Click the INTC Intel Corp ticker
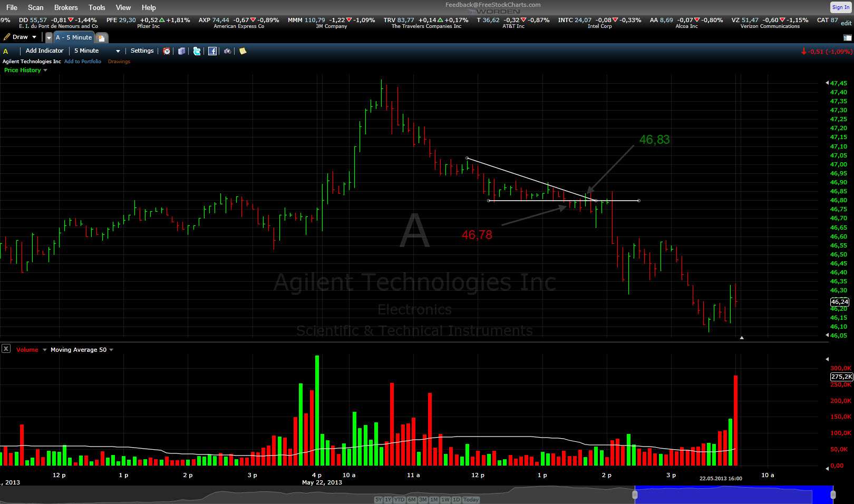Viewport: 854px width, 504px height. click(x=599, y=23)
